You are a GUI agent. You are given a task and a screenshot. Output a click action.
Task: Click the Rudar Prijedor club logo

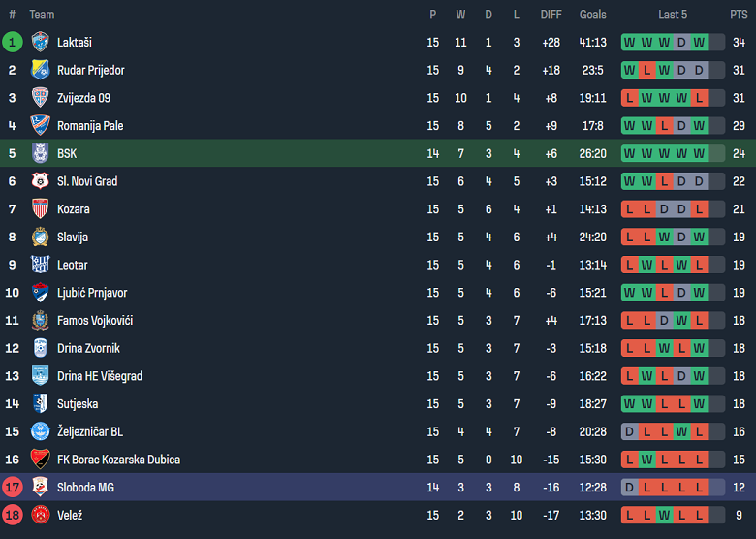[40, 70]
